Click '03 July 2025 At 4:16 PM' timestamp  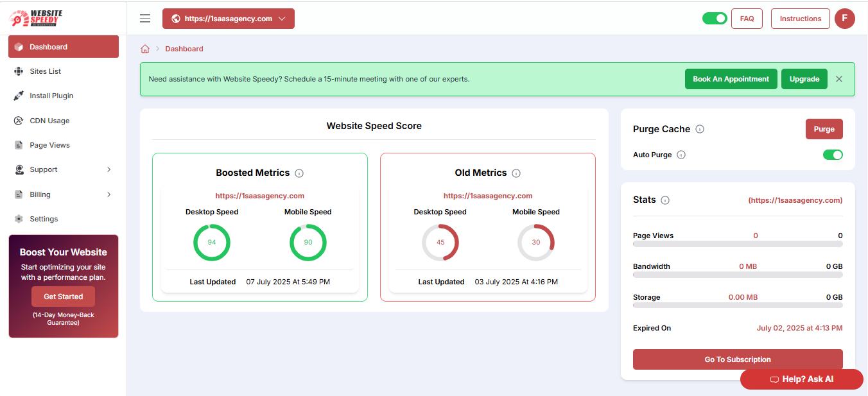(516, 282)
